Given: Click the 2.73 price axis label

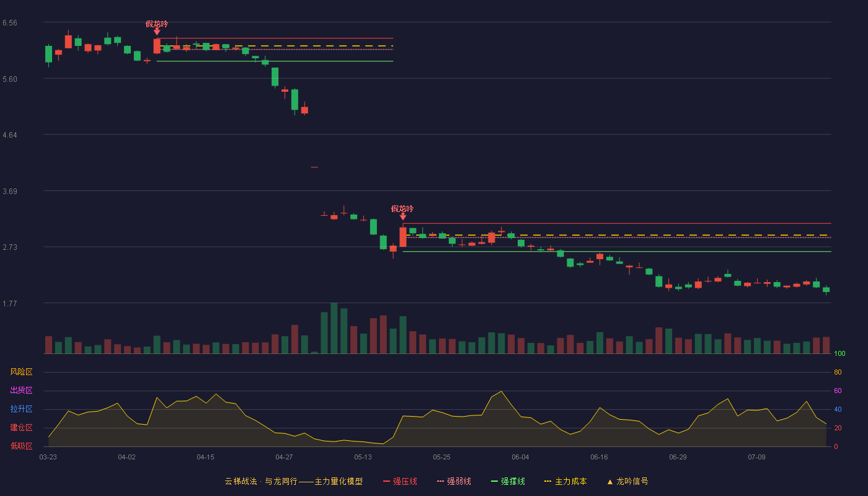Looking at the screenshot, I should [x=10, y=247].
